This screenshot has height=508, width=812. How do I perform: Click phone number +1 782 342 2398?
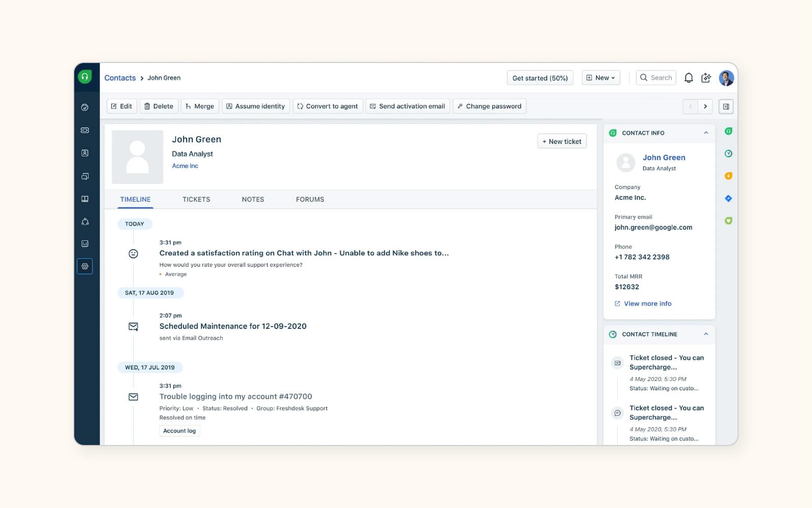(642, 257)
